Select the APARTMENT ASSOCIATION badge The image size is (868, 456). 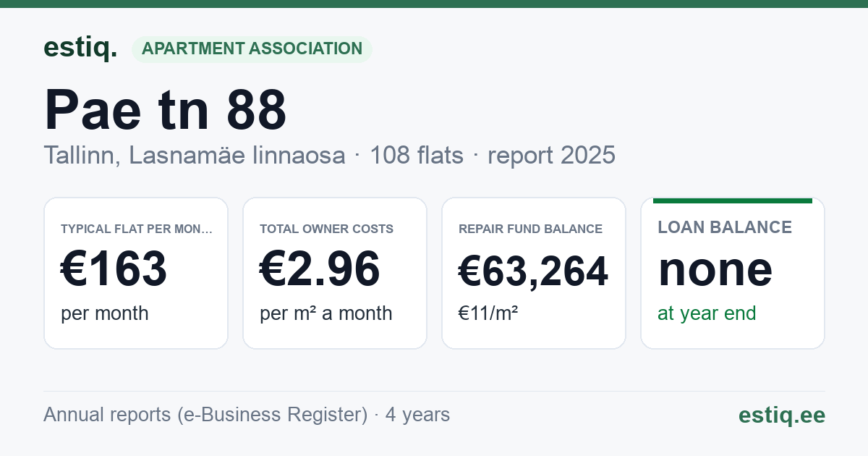252,49
